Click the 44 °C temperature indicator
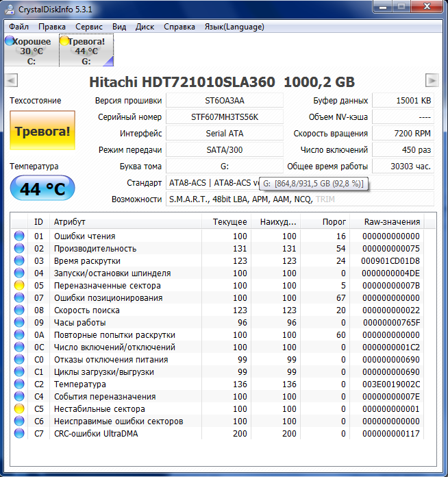The height and width of the screenshot is (477, 448). tap(42, 188)
